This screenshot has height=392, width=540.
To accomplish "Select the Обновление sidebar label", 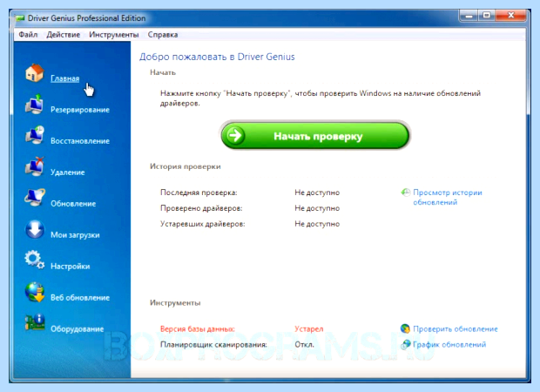I will 73,204.
